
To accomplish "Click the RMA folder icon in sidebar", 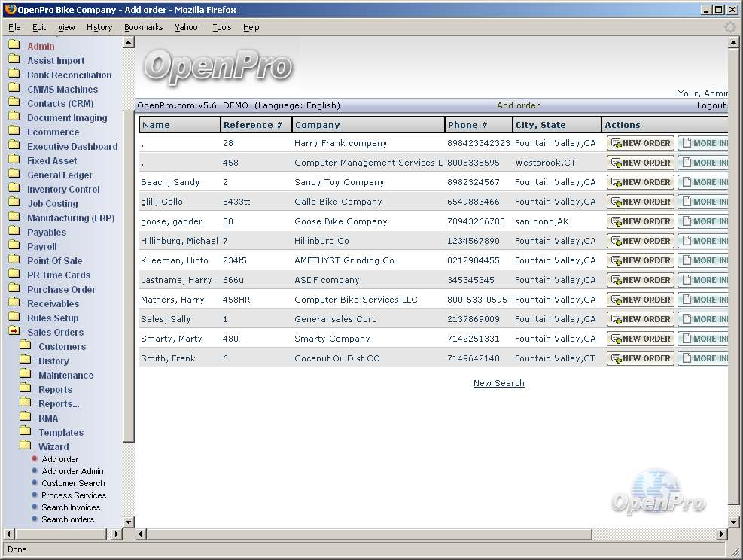I will coord(26,418).
